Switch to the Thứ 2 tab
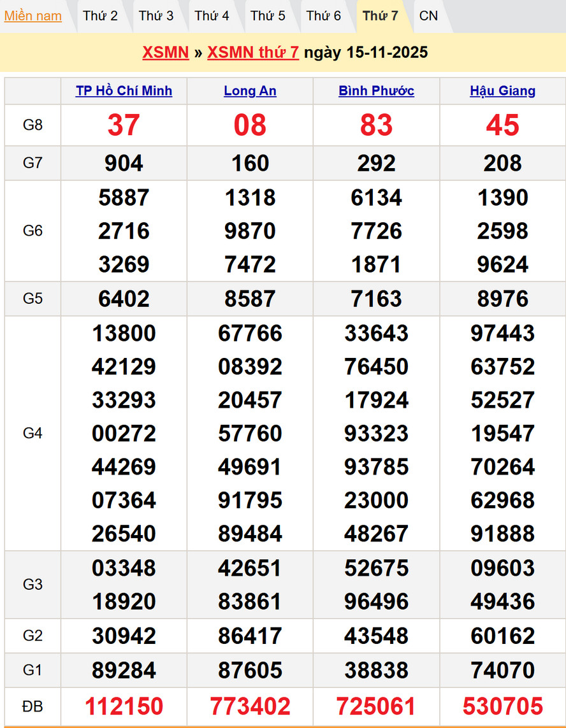The image size is (566, 728). (x=100, y=16)
